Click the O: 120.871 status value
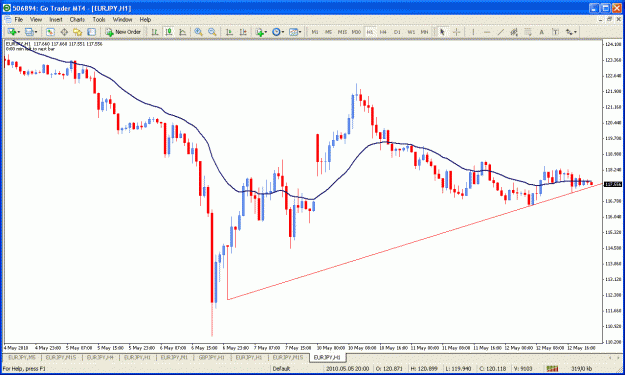Viewport: 625px width, 375px height. (389, 369)
